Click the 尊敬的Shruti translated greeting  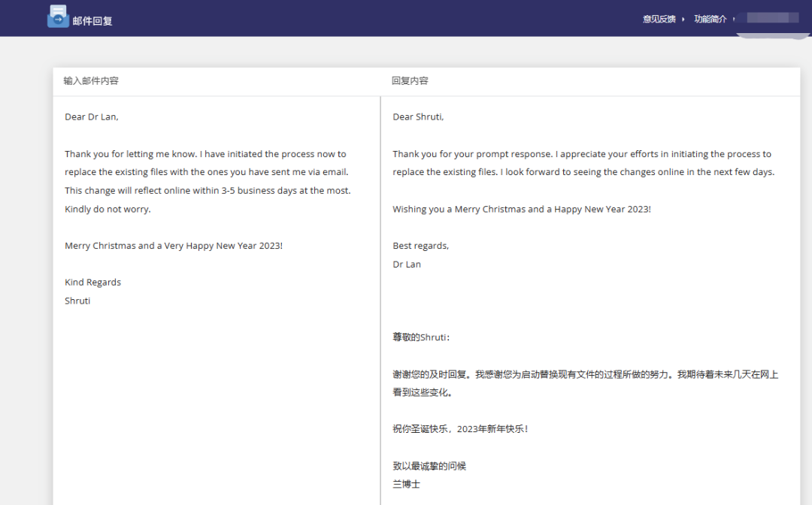coord(421,337)
